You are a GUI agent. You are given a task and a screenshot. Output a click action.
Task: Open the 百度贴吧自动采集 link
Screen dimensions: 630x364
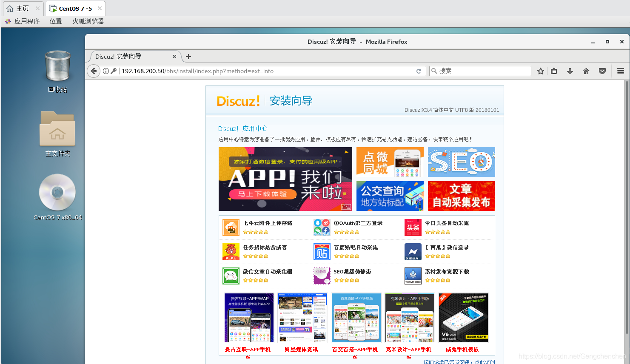coord(356,247)
